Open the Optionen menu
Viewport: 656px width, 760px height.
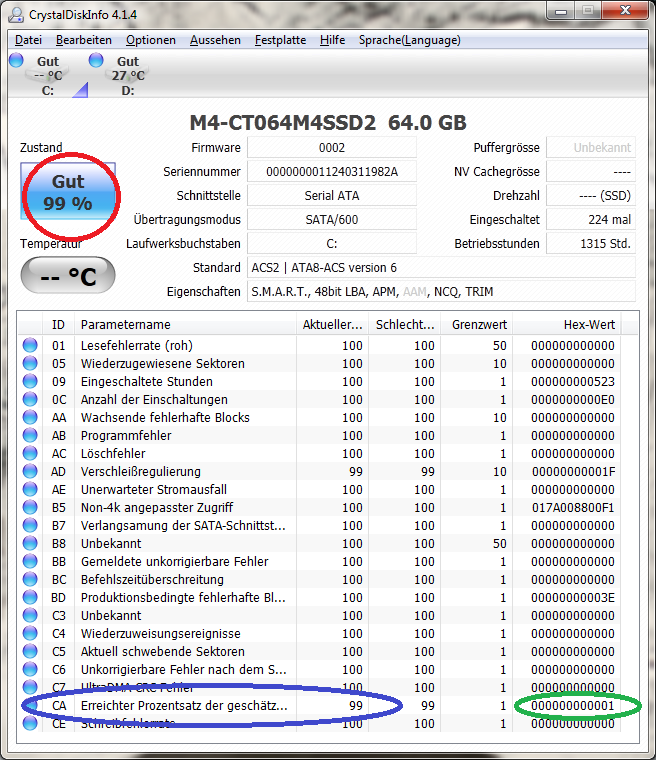(x=151, y=40)
